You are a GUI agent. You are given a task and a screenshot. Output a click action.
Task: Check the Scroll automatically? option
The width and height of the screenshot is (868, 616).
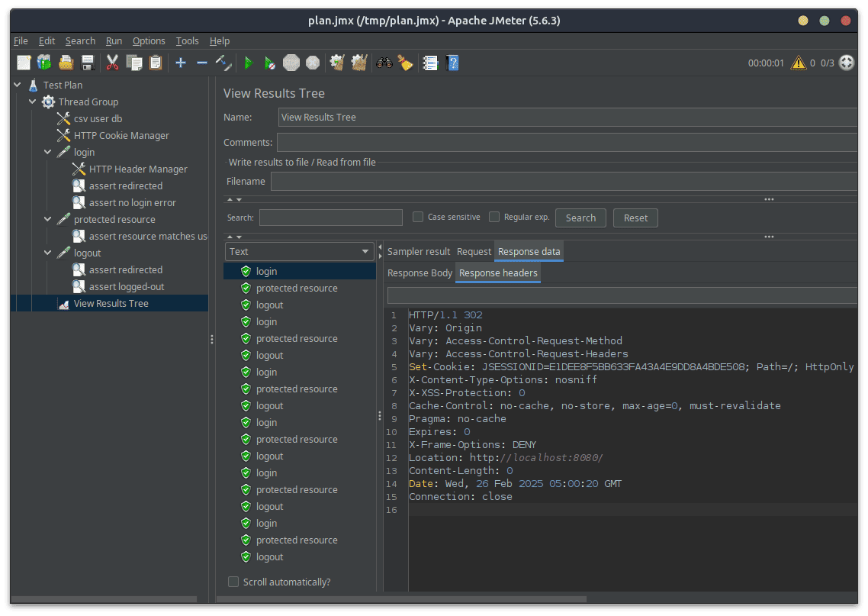[x=233, y=582]
